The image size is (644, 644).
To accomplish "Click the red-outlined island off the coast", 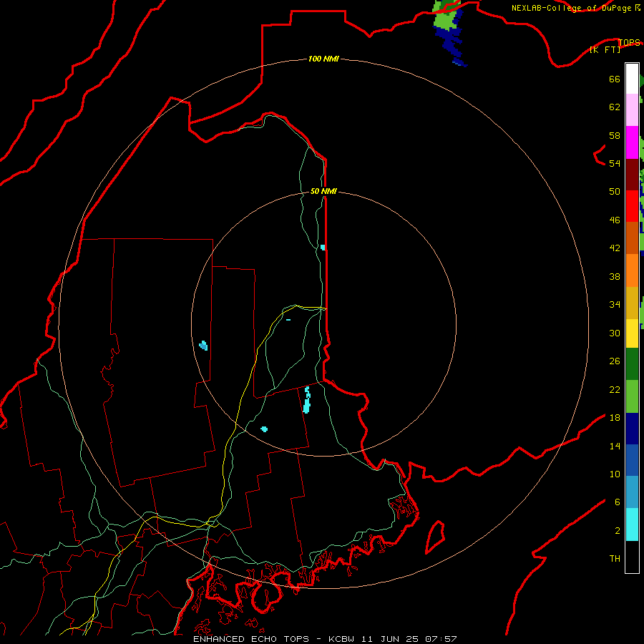I will pyautogui.click(x=435, y=537).
